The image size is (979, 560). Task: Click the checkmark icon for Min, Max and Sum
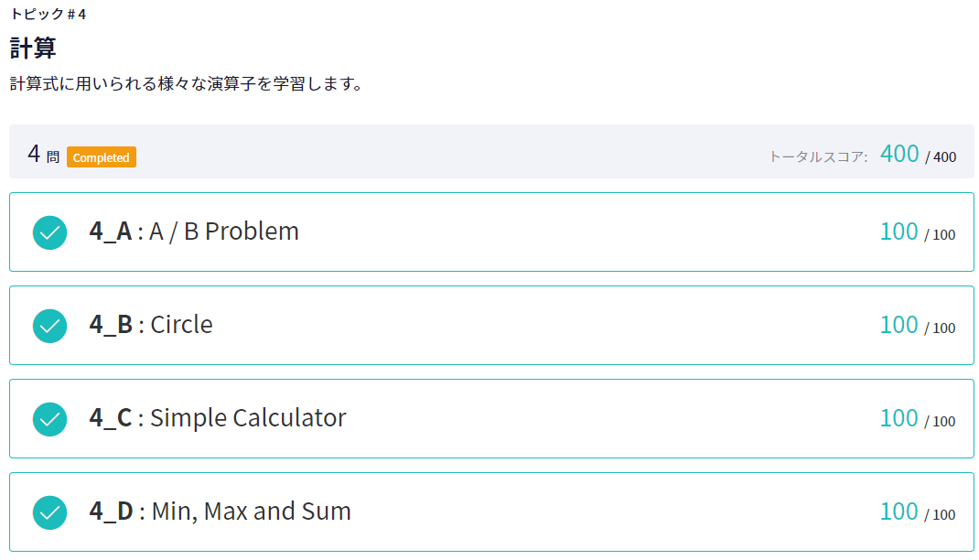tap(49, 512)
